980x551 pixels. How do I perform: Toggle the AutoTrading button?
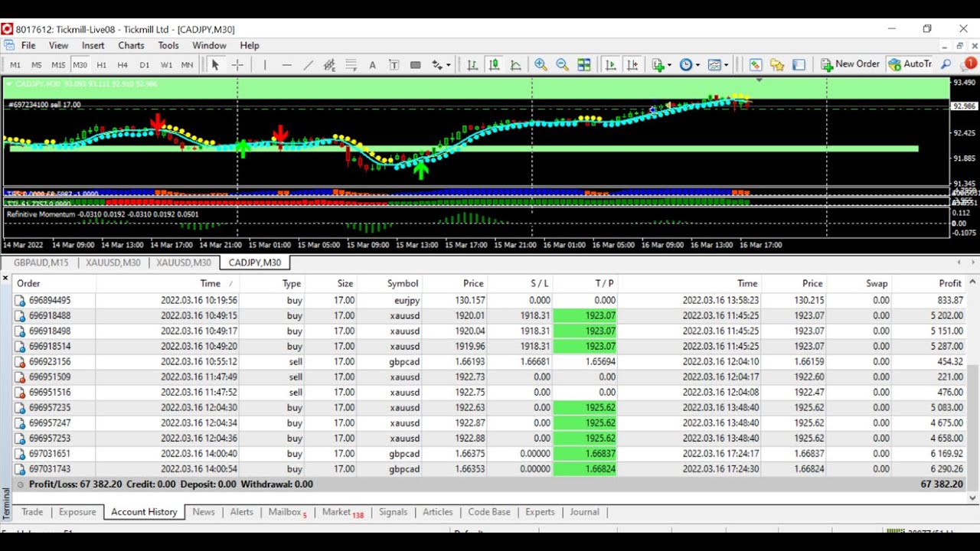coord(910,64)
